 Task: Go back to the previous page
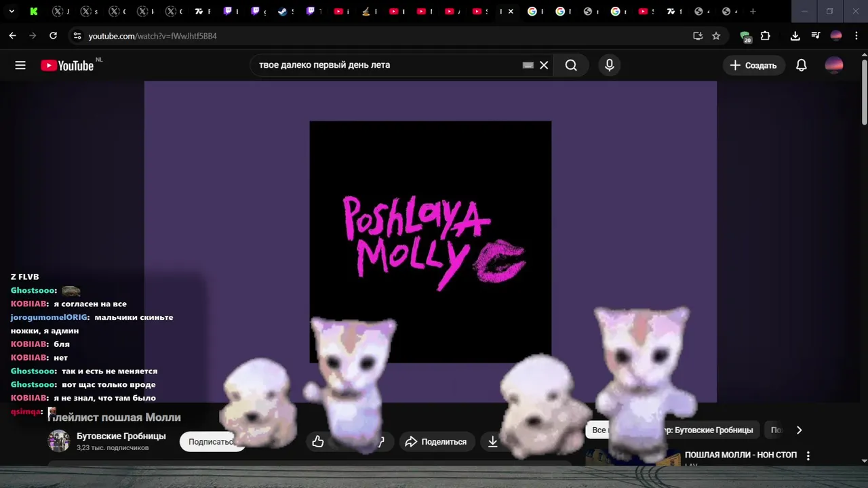pos(12,36)
